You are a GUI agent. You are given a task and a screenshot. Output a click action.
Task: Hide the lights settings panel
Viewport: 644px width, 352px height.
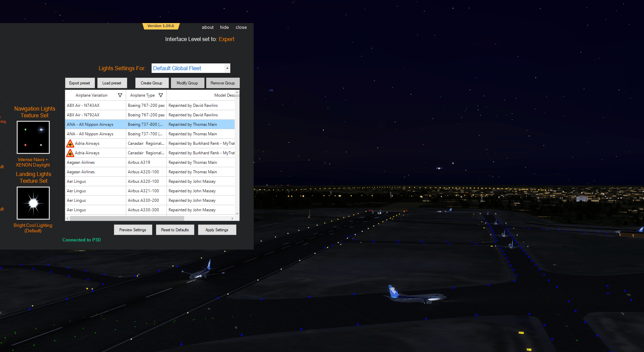coord(225,27)
